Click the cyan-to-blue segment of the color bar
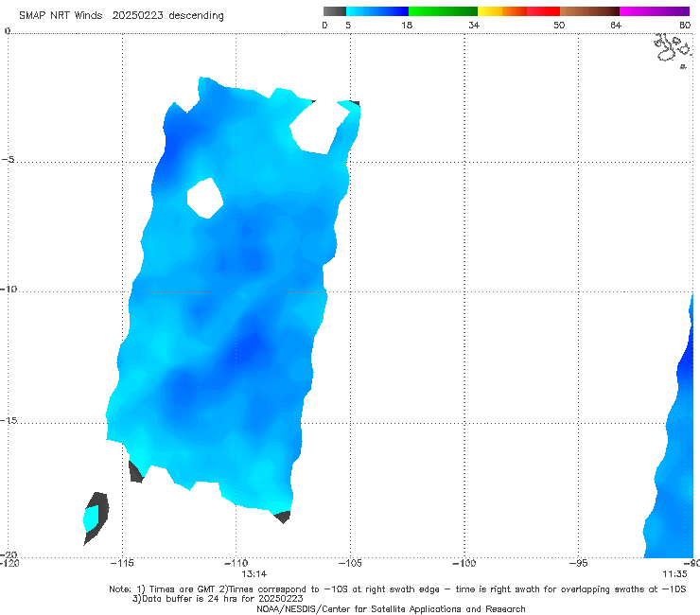This screenshot has height=615, width=700. coord(377,11)
